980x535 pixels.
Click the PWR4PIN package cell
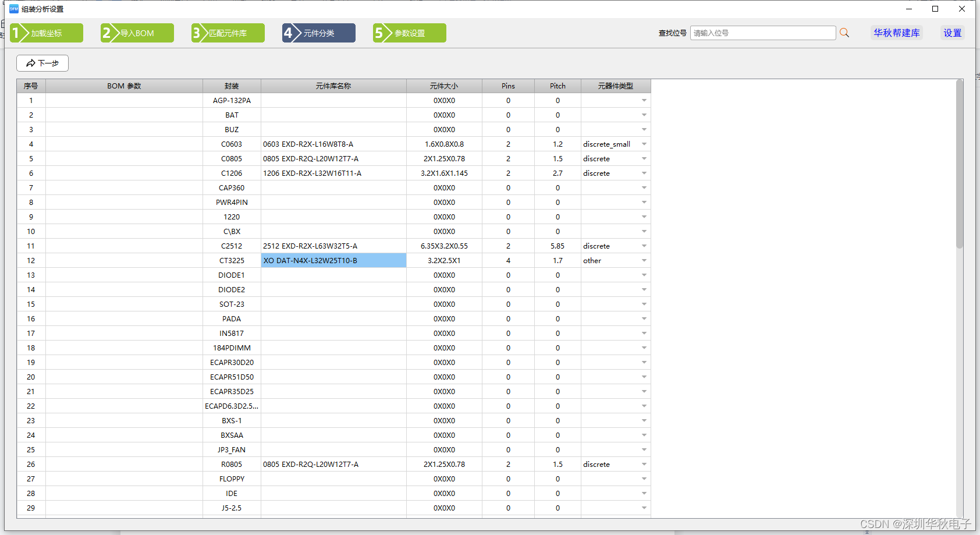[x=232, y=203]
